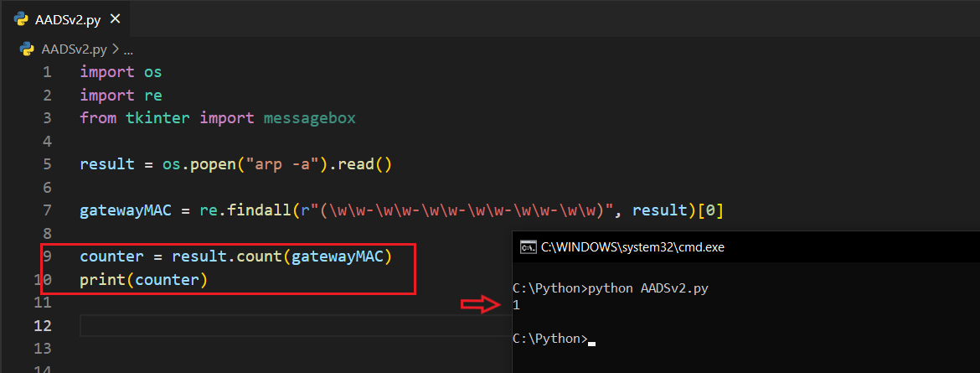Click the word messagebox on line 3
980x373 pixels.
coord(309,118)
